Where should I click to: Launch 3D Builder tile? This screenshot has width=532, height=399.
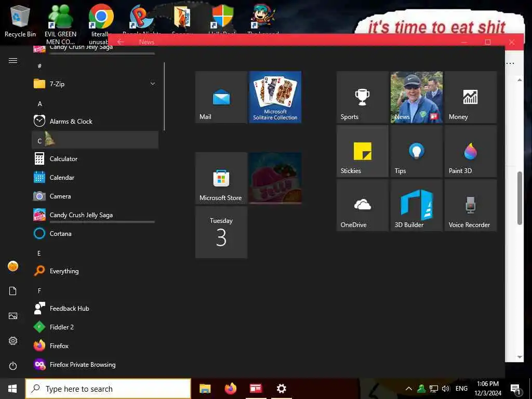[417, 205]
